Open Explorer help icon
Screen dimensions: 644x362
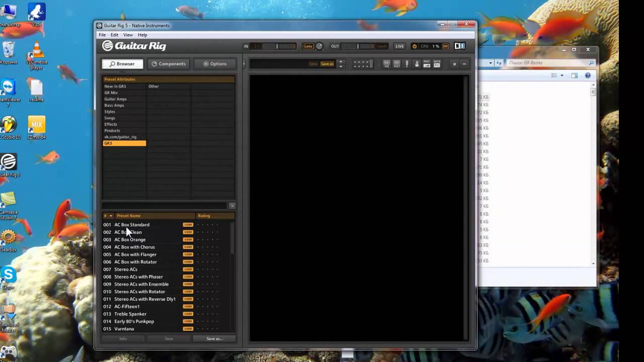pyautogui.click(x=588, y=75)
